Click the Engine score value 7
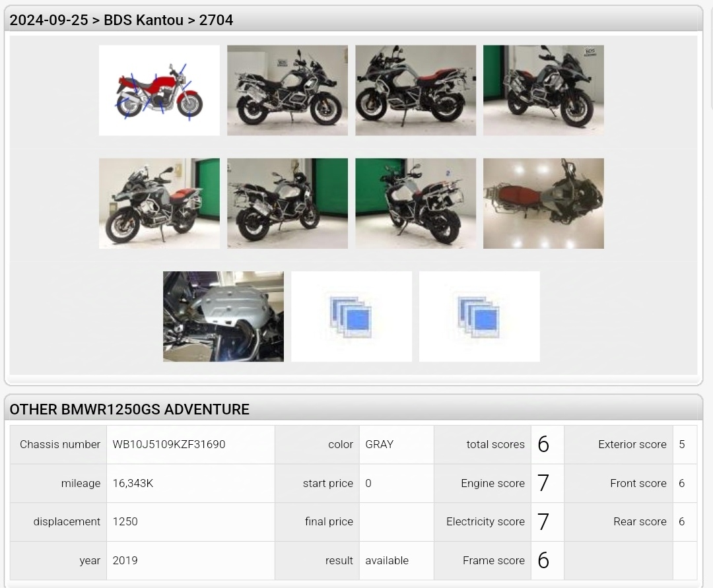This screenshot has width=713, height=588. click(543, 483)
